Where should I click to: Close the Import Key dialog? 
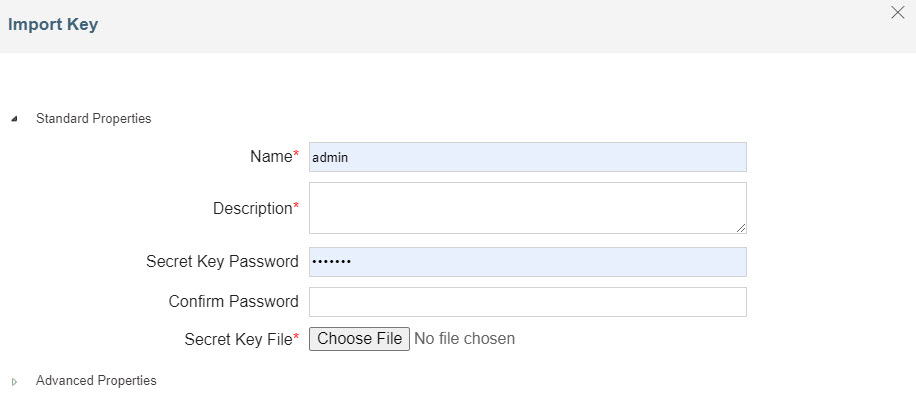897,13
